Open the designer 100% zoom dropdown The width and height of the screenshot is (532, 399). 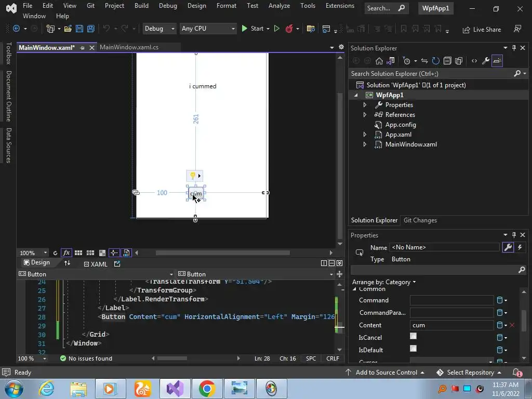45,253
